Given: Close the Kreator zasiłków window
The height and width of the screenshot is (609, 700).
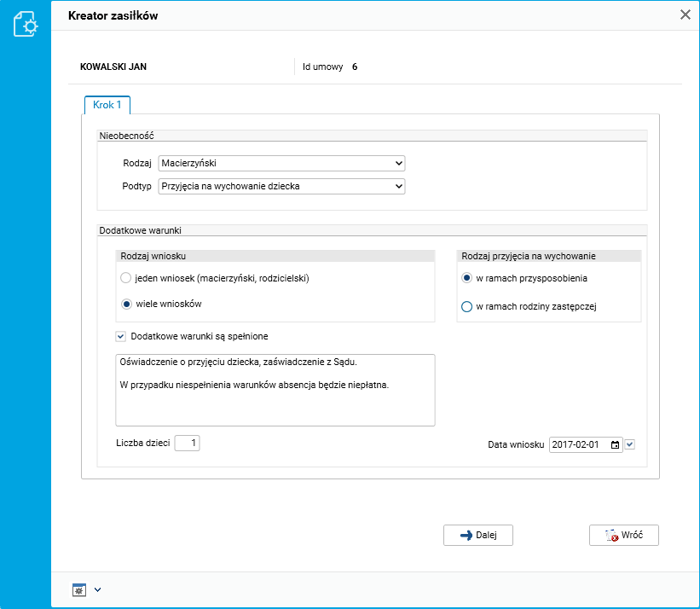Looking at the screenshot, I should tap(685, 14).
